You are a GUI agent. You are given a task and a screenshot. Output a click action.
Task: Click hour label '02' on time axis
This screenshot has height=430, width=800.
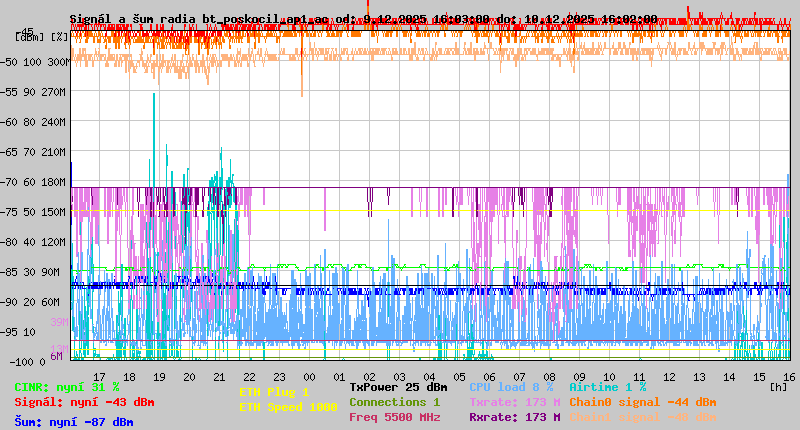pyautogui.click(x=369, y=377)
